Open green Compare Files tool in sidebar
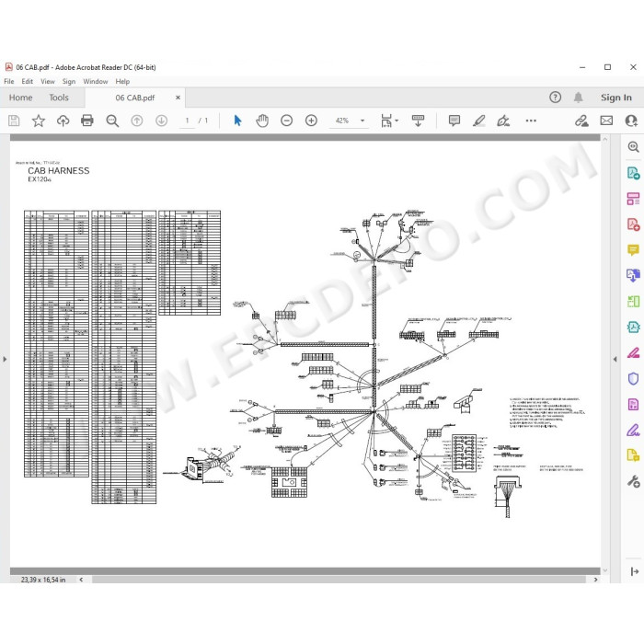The height and width of the screenshot is (644, 644). pyautogui.click(x=633, y=302)
